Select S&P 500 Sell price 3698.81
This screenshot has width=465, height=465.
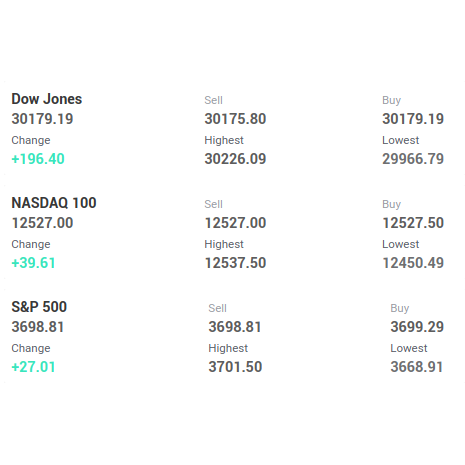(235, 327)
